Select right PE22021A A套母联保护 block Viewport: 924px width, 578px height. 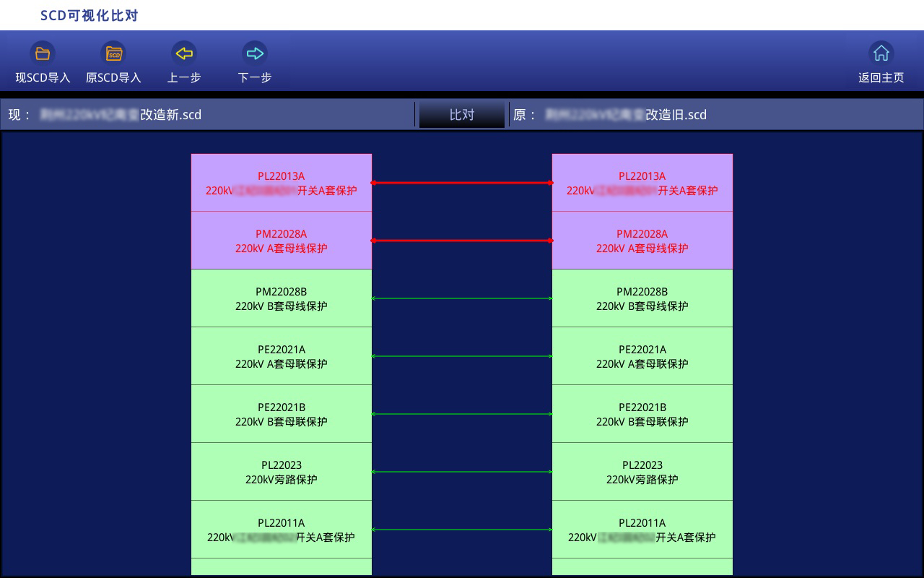click(x=642, y=356)
